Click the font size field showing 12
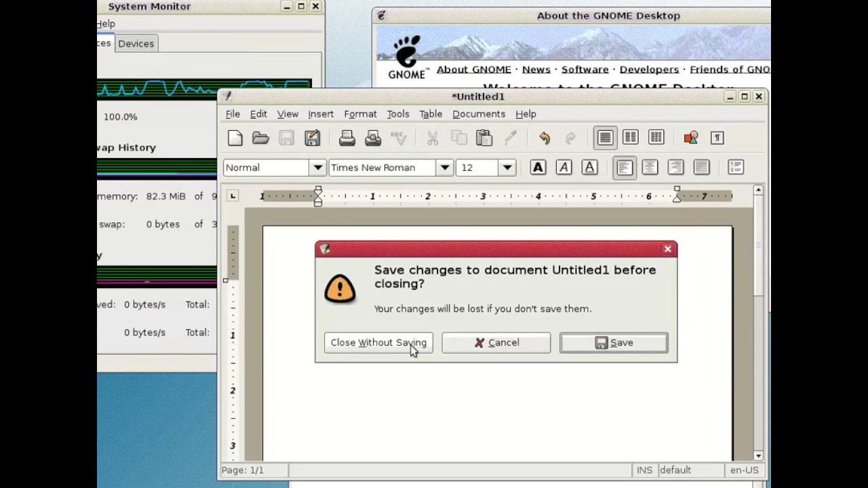Screen dimensions: 868x488 [x=477, y=167]
